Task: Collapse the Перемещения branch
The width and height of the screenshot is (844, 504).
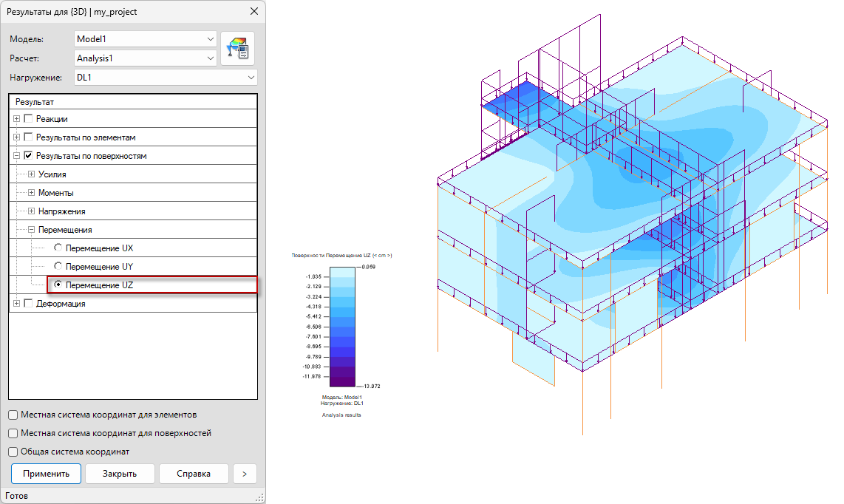Action: [31, 230]
